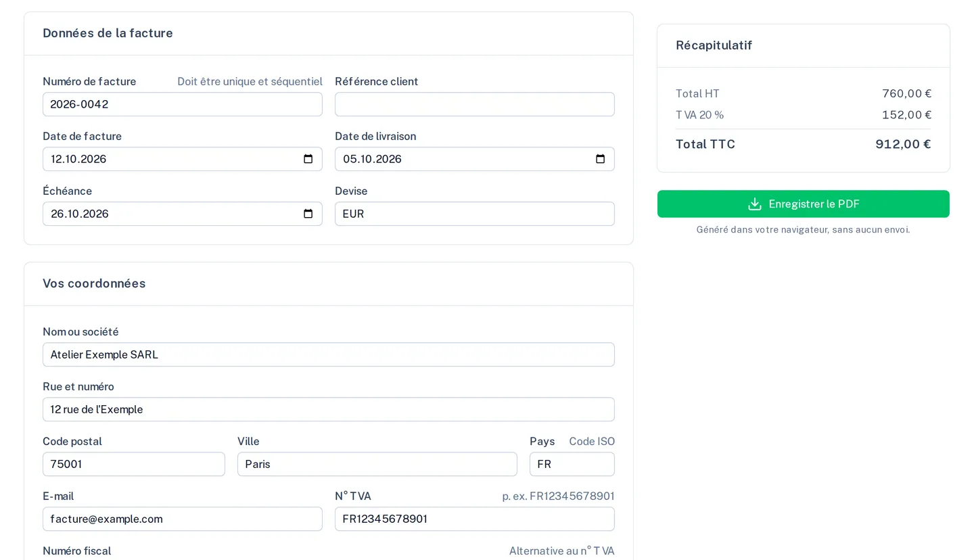Focus the Numéro de facture field

[x=183, y=104]
